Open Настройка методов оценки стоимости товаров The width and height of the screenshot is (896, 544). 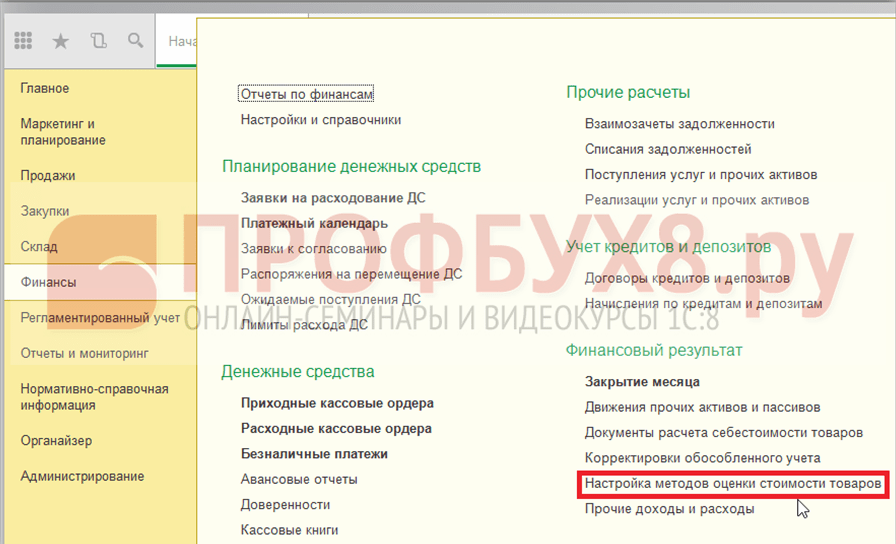pos(733,484)
